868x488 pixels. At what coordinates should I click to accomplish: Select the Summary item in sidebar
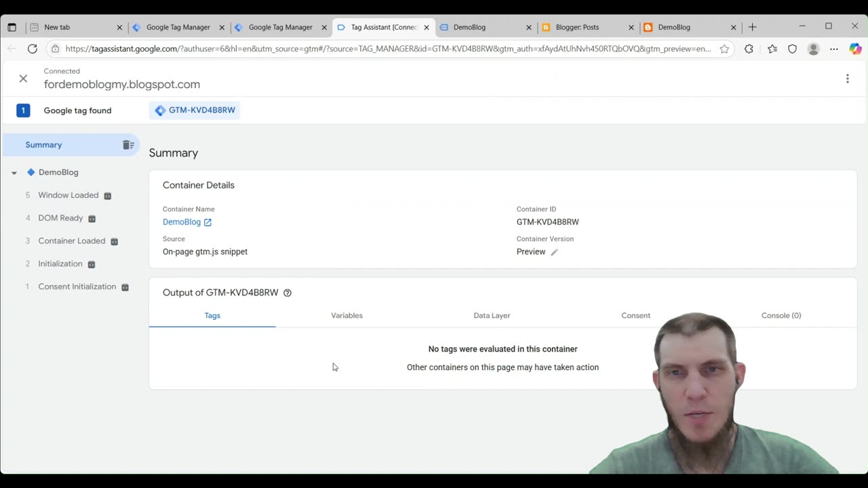pyautogui.click(x=71, y=145)
